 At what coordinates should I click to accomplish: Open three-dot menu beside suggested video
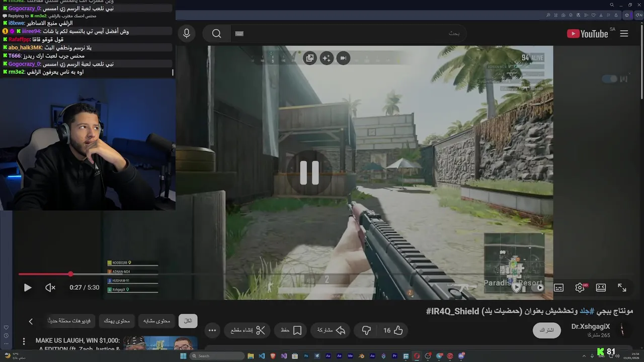(23, 341)
